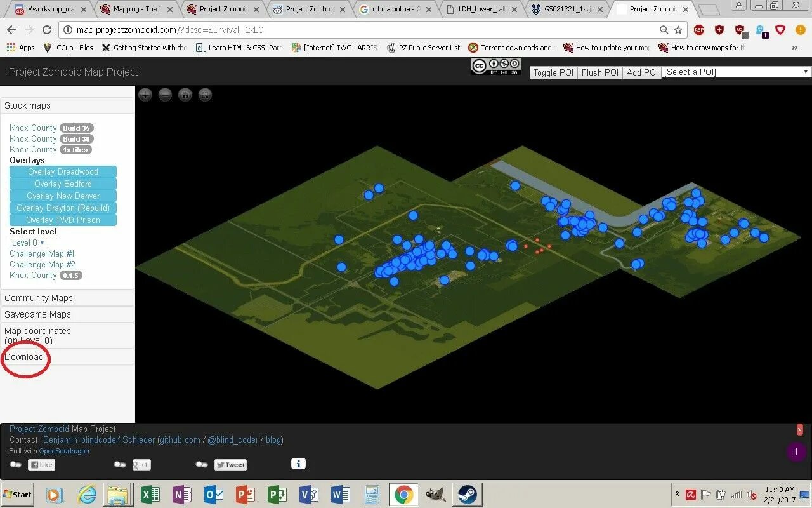The width and height of the screenshot is (812, 508).
Task: Click the purple notification badge showing 1
Action: point(796,452)
